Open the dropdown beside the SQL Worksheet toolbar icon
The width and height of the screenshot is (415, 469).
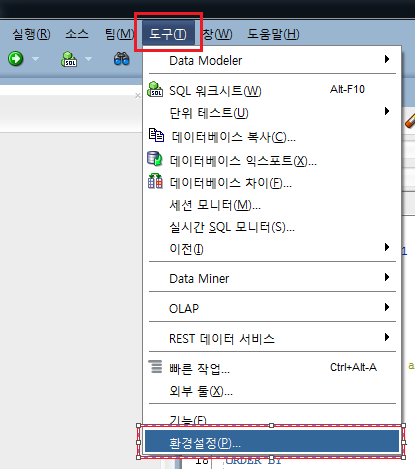[88, 59]
